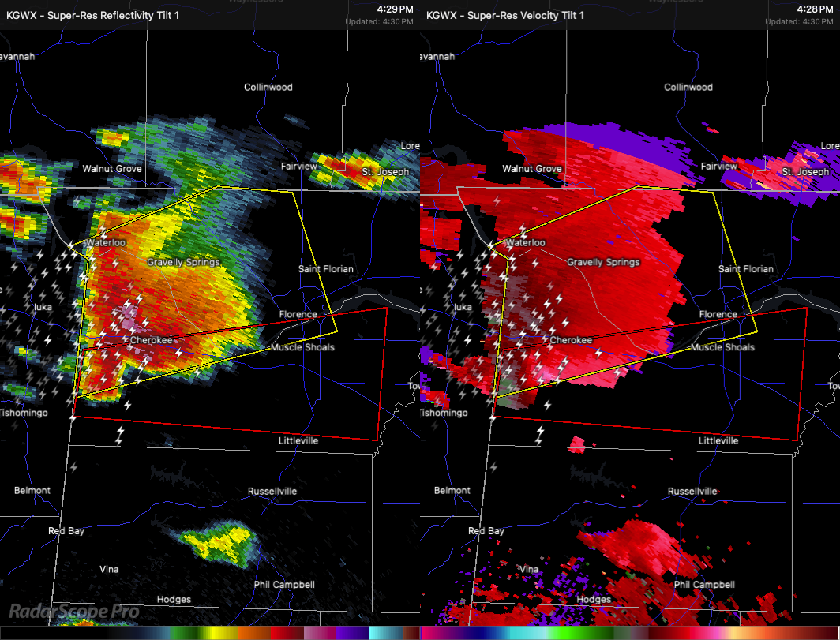Click the 4:29 PM scan time in reflectivity panel

point(396,9)
